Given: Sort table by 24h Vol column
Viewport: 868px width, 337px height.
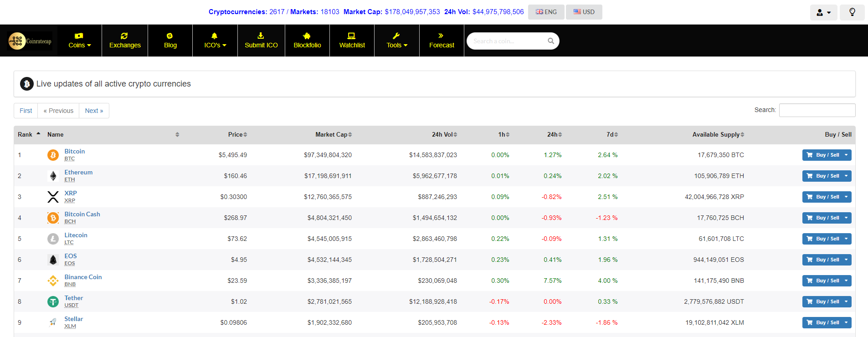Looking at the screenshot, I should [444, 134].
